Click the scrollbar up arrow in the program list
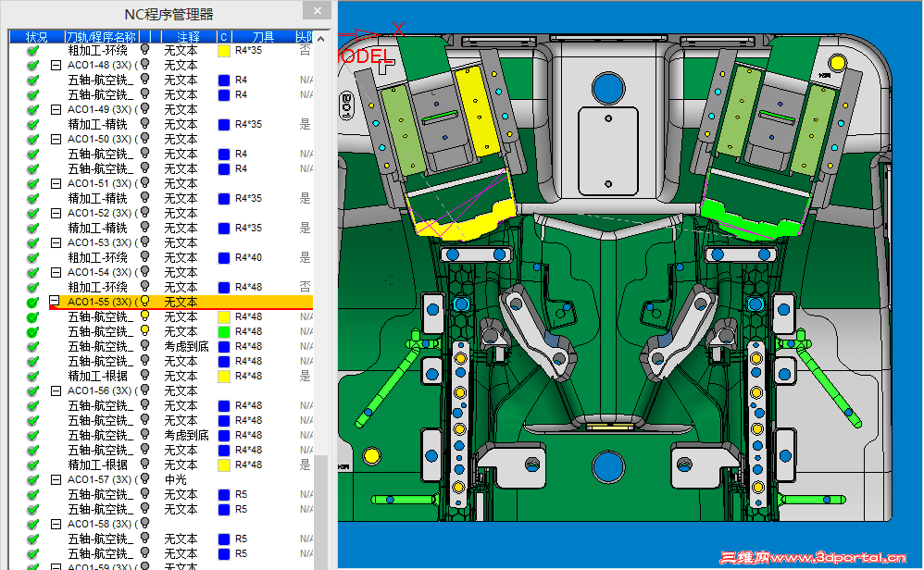 [320, 39]
